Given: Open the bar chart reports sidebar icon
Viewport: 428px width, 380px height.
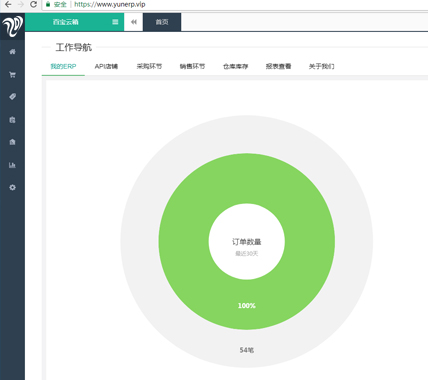Looking at the screenshot, I should (x=12, y=165).
